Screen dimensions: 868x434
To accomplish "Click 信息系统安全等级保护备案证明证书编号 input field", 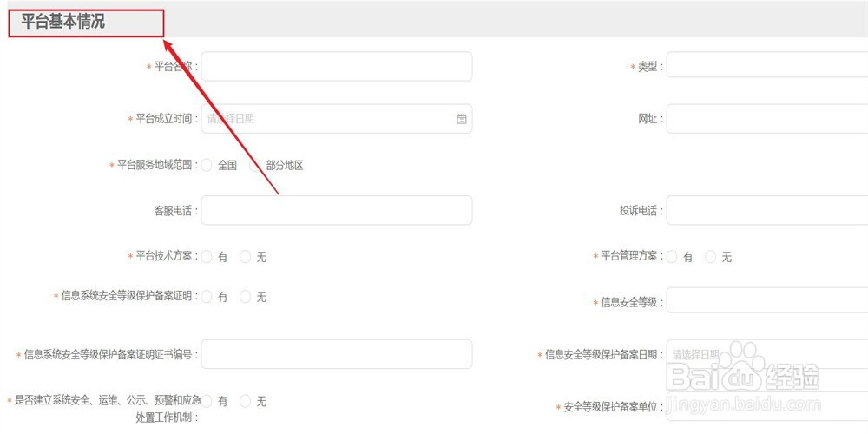I will click(337, 354).
